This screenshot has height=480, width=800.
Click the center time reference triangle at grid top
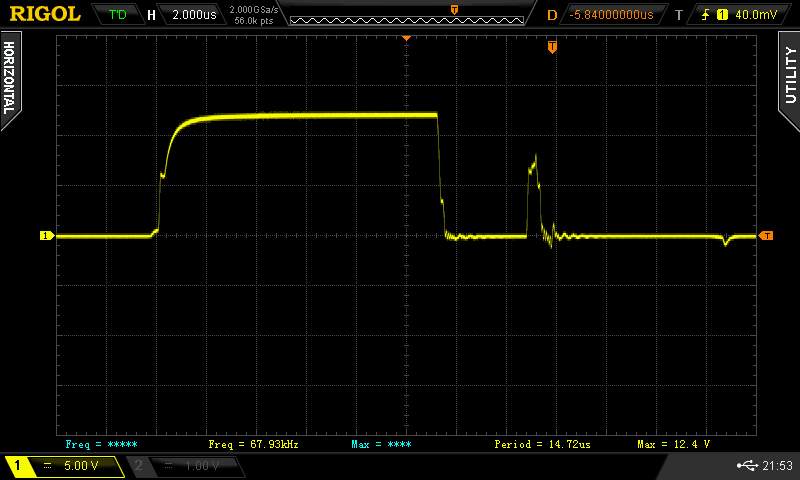pyautogui.click(x=407, y=38)
